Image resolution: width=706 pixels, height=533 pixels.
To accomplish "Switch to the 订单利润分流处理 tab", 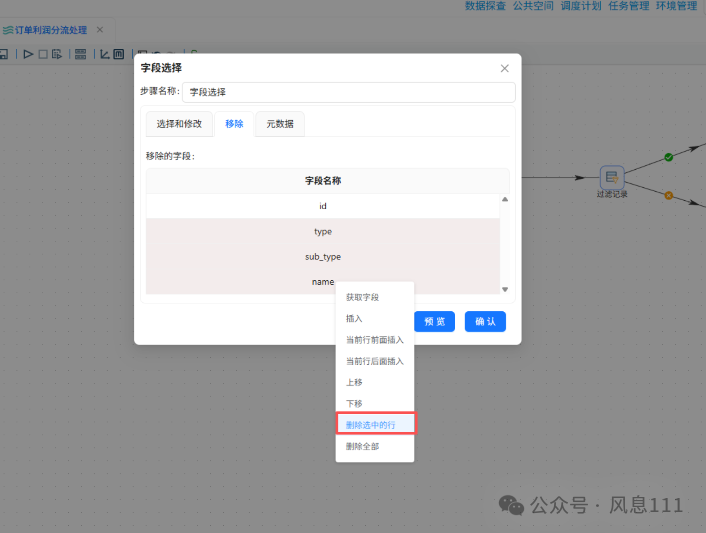I will pos(50,30).
